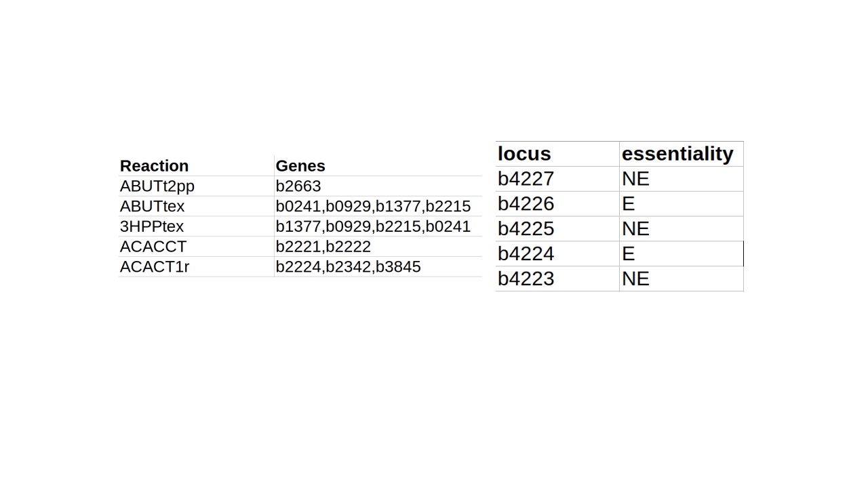Click the b4224 locus cell
The image size is (868, 488).
coord(526,254)
